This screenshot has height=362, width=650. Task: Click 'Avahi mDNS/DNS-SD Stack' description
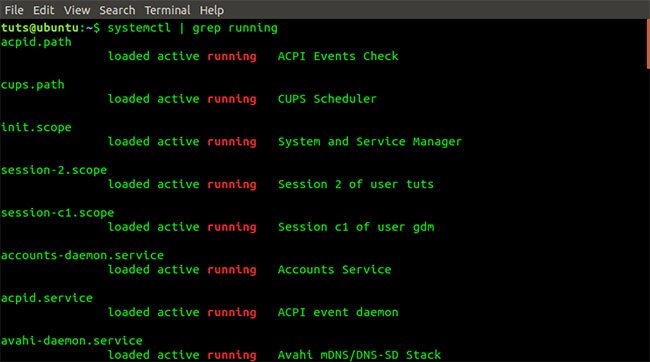click(359, 355)
